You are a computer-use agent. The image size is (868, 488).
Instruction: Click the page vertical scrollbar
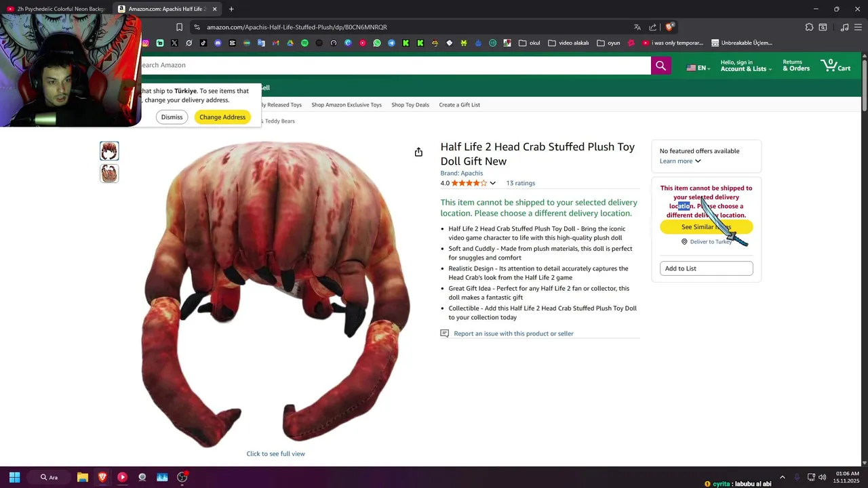click(864, 86)
